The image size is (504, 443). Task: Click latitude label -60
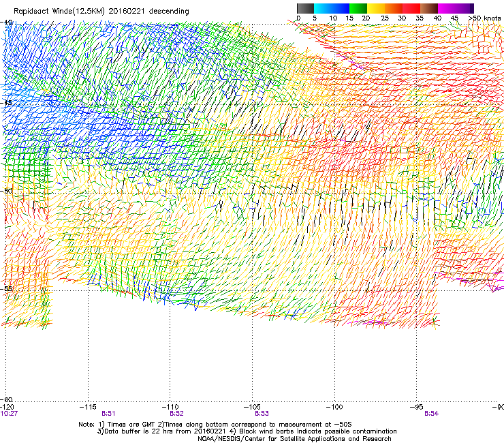(7, 399)
